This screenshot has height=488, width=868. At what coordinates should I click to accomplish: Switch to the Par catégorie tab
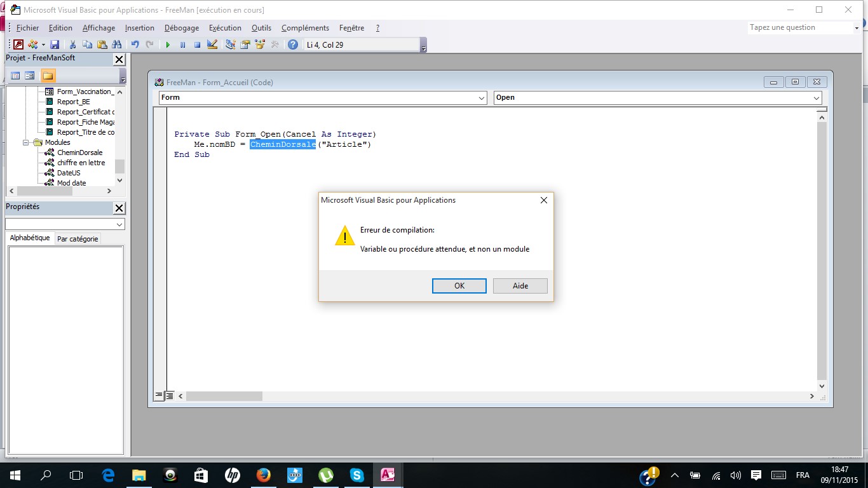pyautogui.click(x=78, y=239)
